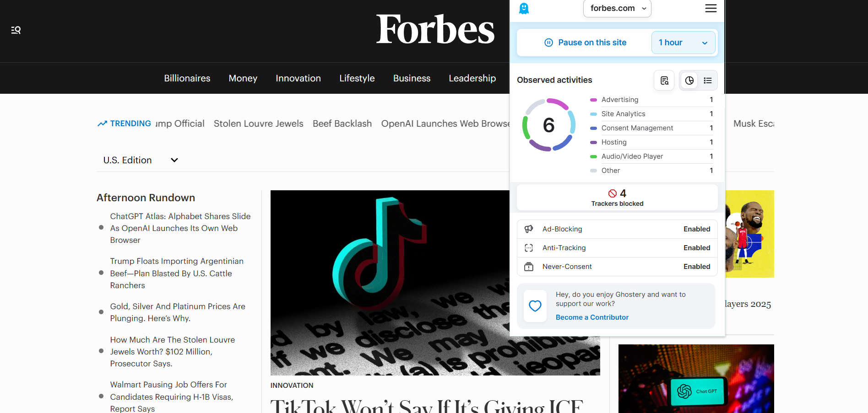Open the Innovation section tab
The width and height of the screenshot is (868, 413).
pyautogui.click(x=298, y=78)
